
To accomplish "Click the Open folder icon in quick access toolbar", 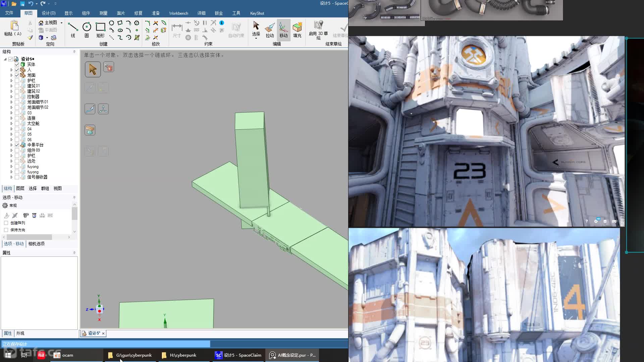I will point(14,4).
